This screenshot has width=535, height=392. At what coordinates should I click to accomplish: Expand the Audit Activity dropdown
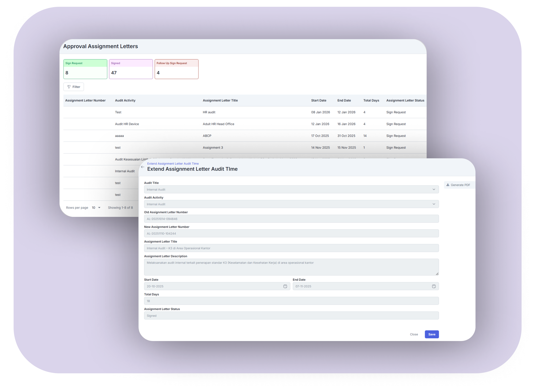[434, 204]
